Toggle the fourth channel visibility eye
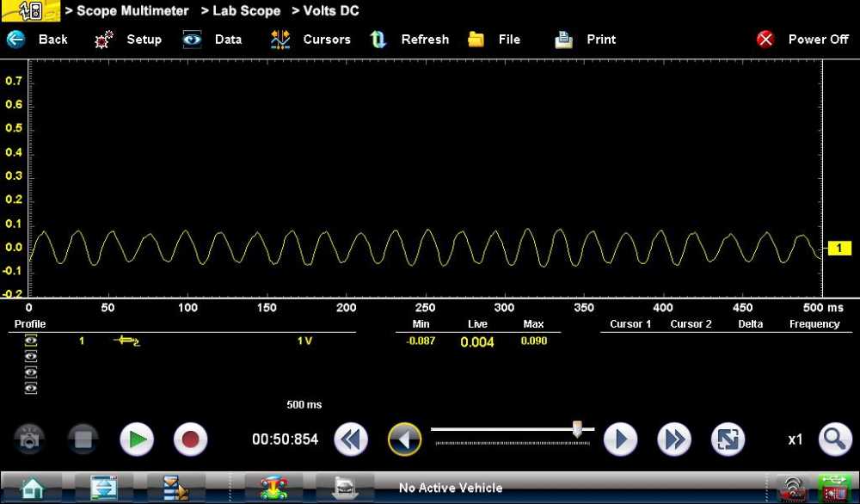This screenshot has height=504, width=860. (31, 388)
